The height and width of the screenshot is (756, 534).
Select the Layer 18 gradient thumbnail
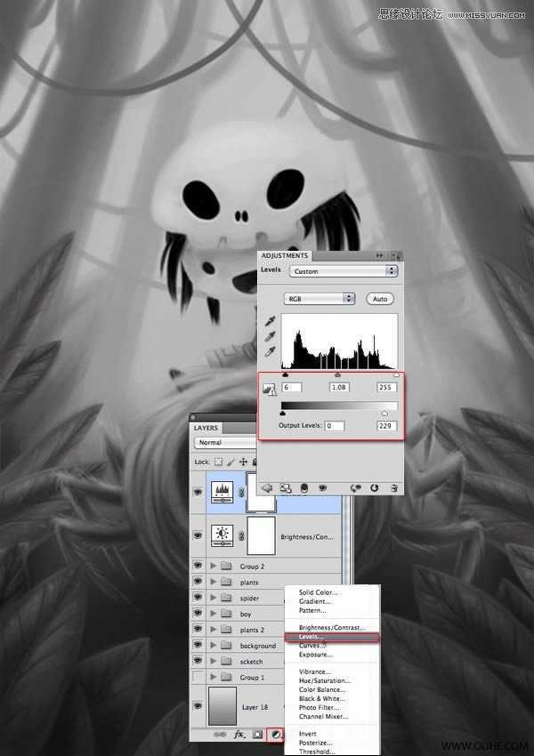click(222, 706)
